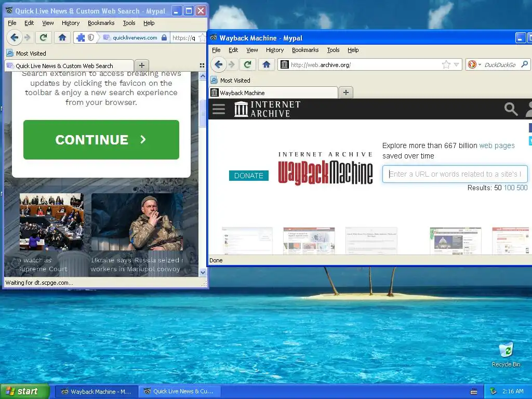Open home page in Wayback Machine window
This screenshot has width=532, height=399.
pyautogui.click(x=267, y=64)
